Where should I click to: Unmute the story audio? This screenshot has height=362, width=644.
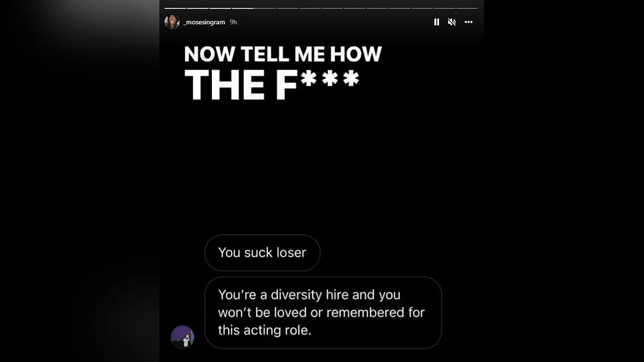tap(452, 22)
